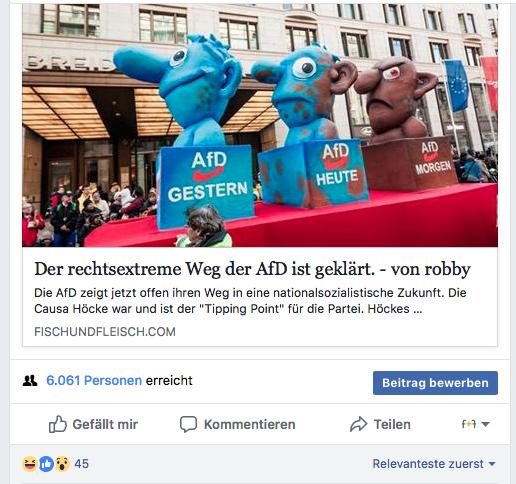Click the people reached icon
The height and width of the screenshot is (484, 516).
click(x=30, y=380)
